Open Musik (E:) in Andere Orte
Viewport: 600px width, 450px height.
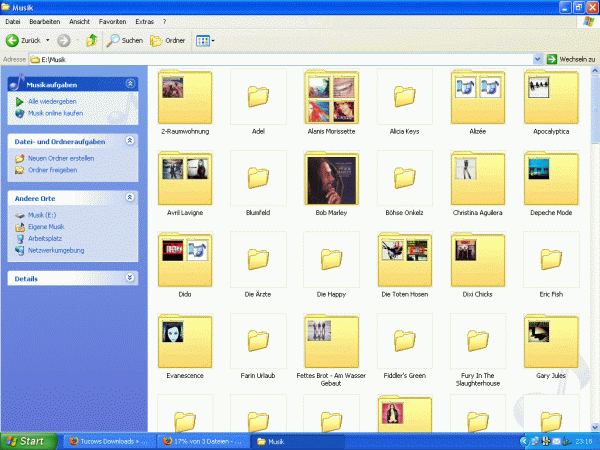click(42, 215)
